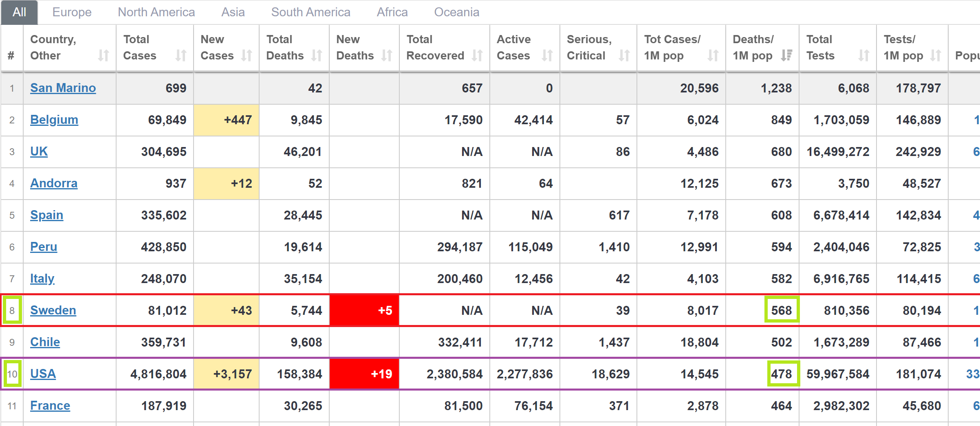Sort by Active Cases arrows icon

(x=547, y=55)
